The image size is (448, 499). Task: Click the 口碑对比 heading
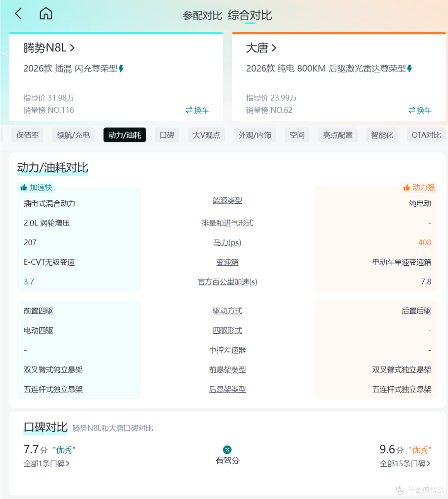tap(46, 427)
